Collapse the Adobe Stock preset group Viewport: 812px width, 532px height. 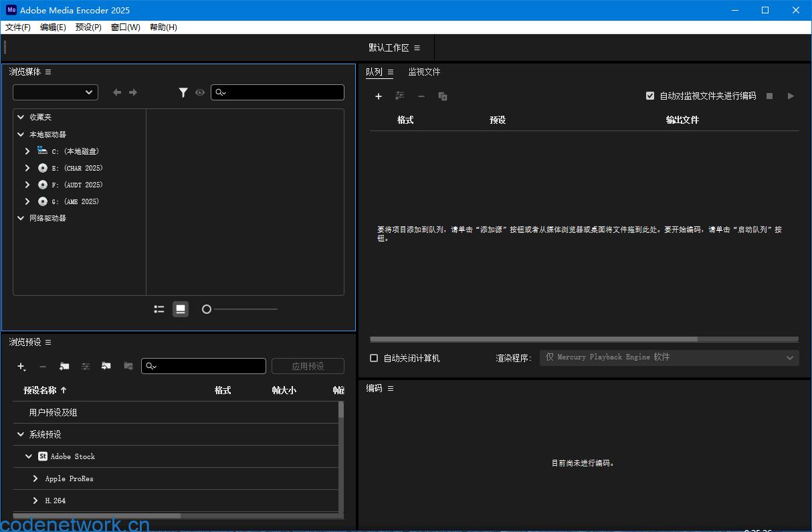click(28, 456)
